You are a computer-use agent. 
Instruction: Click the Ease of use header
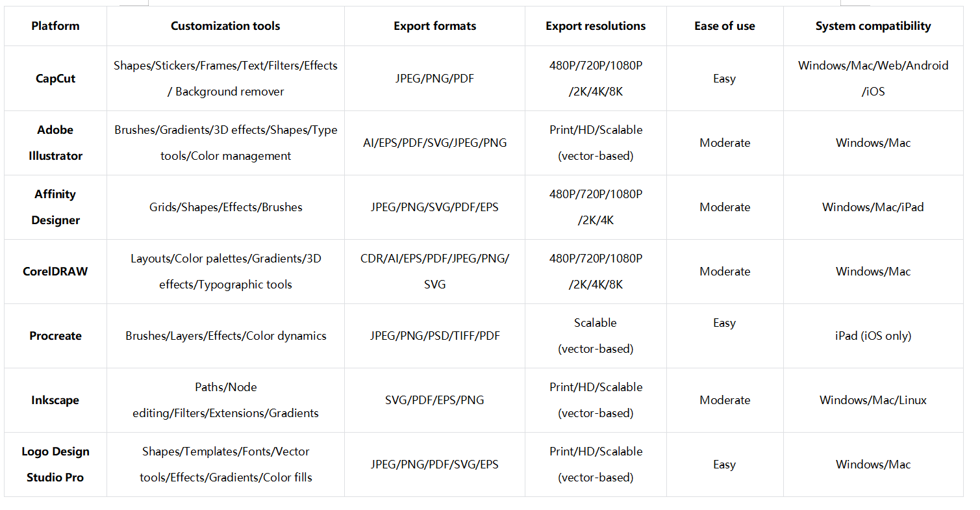(x=724, y=26)
